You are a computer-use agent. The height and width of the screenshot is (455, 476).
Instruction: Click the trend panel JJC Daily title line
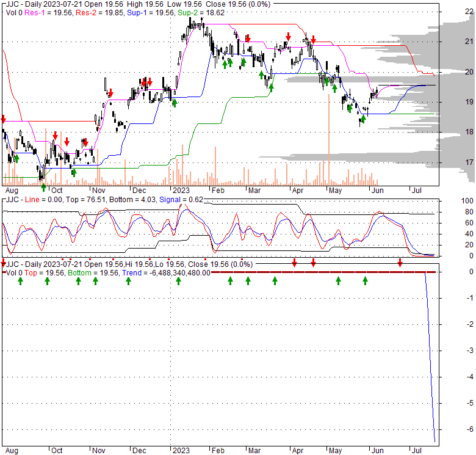pos(129,264)
